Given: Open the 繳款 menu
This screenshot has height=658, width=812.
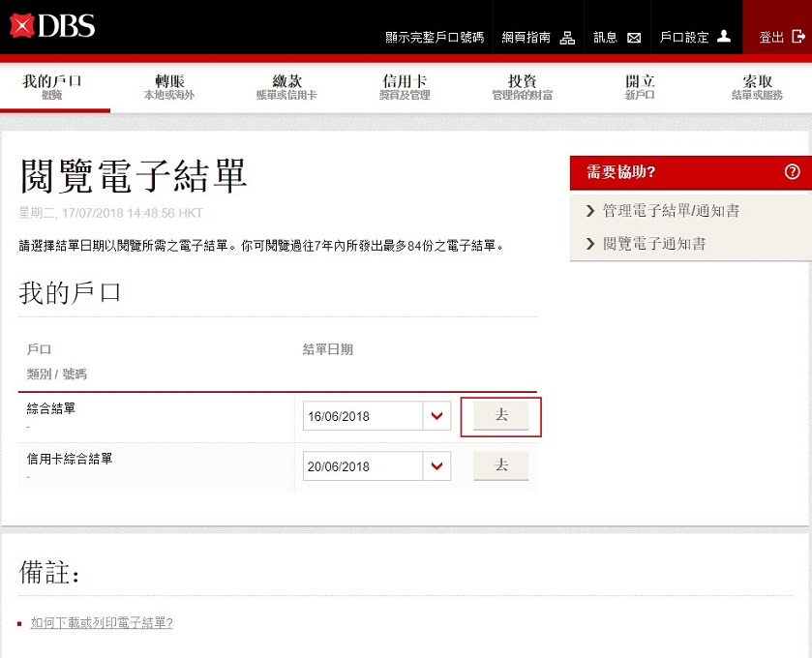Looking at the screenshot, I should pos(286,87).
